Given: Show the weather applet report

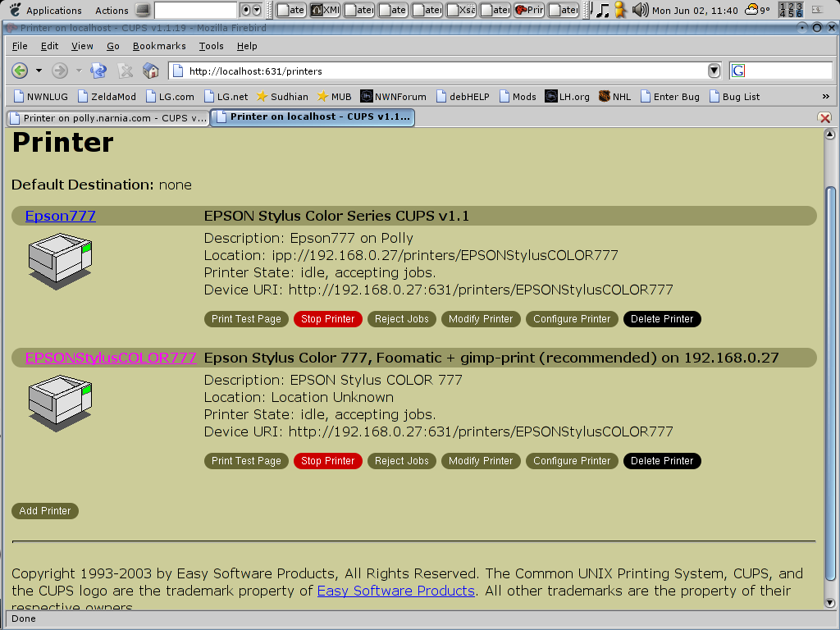Looking at the screenshot, I should (x=757, y=10).
